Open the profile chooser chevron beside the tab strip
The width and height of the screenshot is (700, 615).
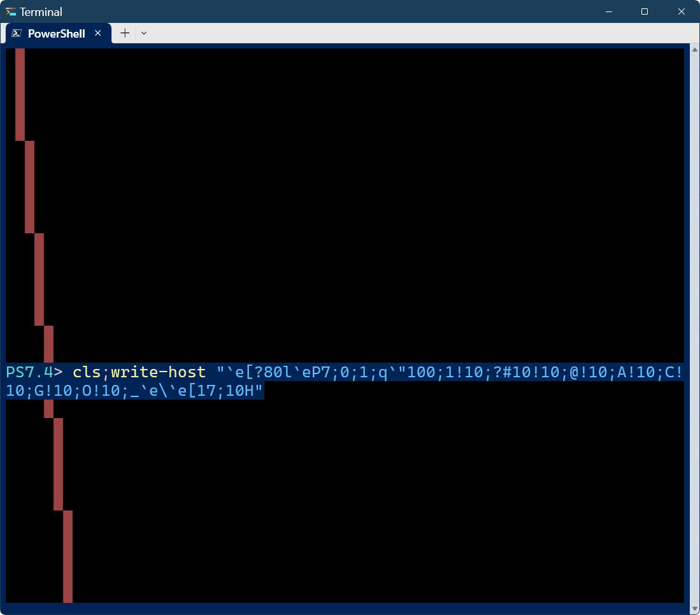pos(144,33)
